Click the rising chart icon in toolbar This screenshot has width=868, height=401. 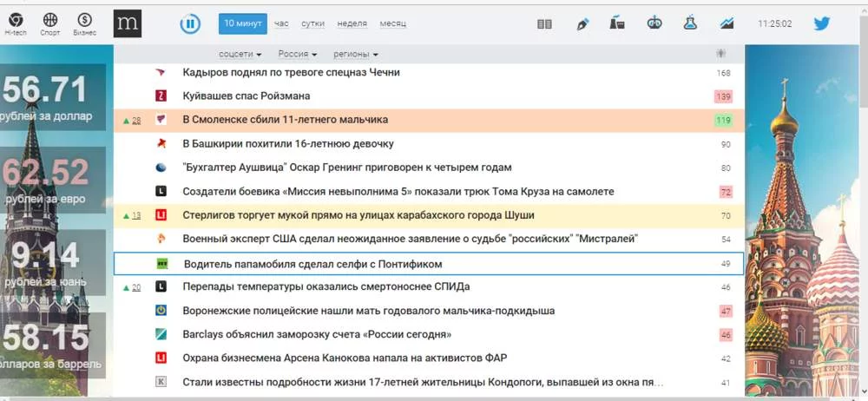pyautogui.click(x=727, y=24)
